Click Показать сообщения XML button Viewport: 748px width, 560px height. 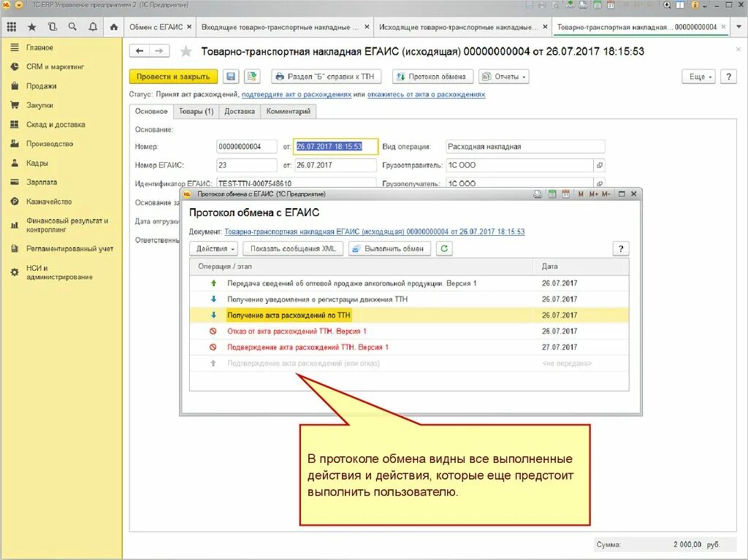[293, 248]
